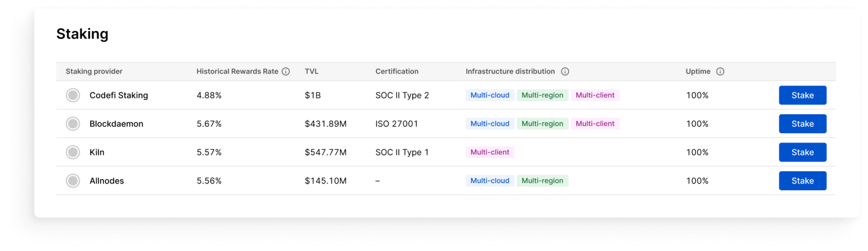Viewport: 868px width, 251px height.
Task: Click Infrastructure distribution column header
Action: coord(510,72)
